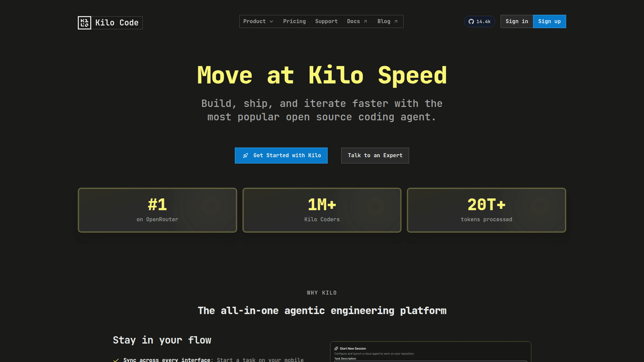Click the external arrow icon beside Docs
This screenshot has height=362, width=644.
[x=365, y=21]
